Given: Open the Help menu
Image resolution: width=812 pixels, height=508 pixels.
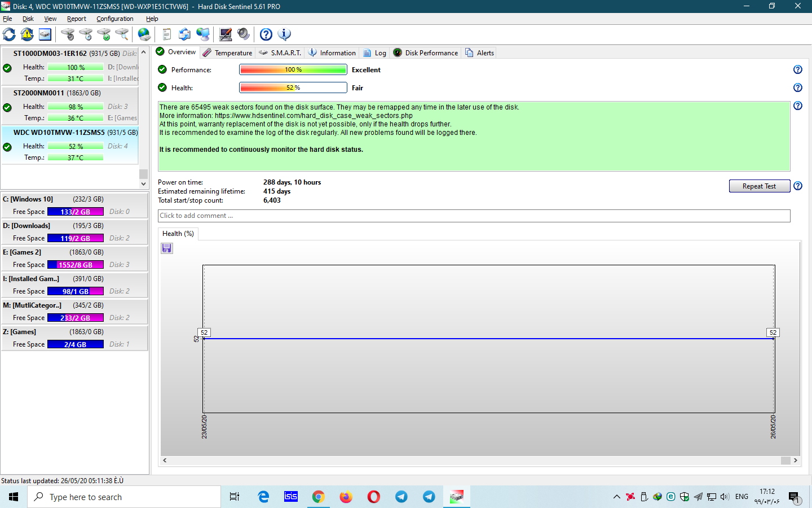Looking at the screenshot, I should point(152,19).
